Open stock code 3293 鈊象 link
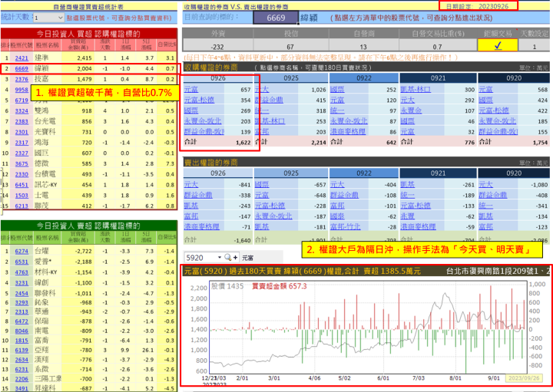This screenshot has height=392, width=553. point(22,302)
